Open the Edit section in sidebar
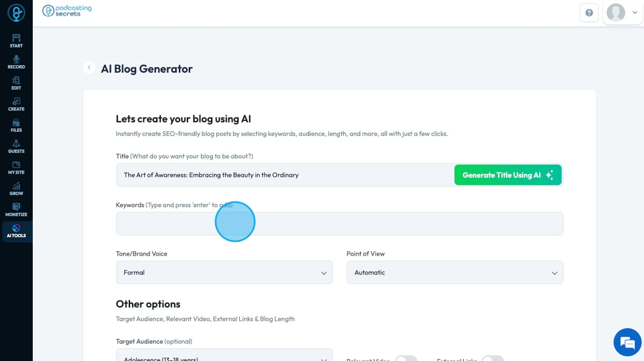644x361 pixels. click(x=16, y=83)
